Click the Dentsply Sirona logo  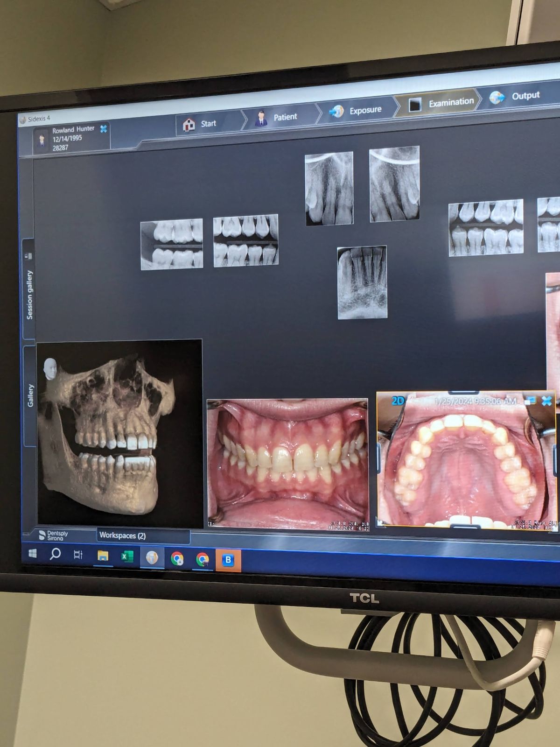click(x=53, y=536)
